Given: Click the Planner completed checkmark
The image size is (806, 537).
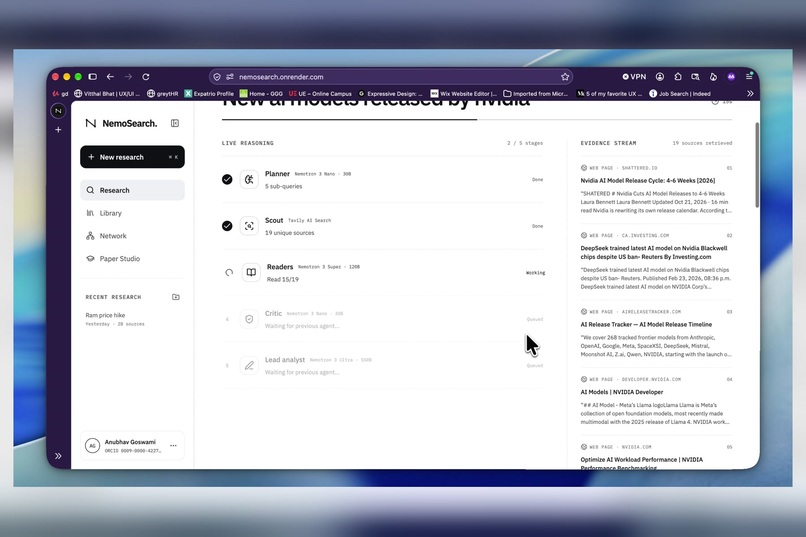Looking at the screenshot, I should [227, 179].
